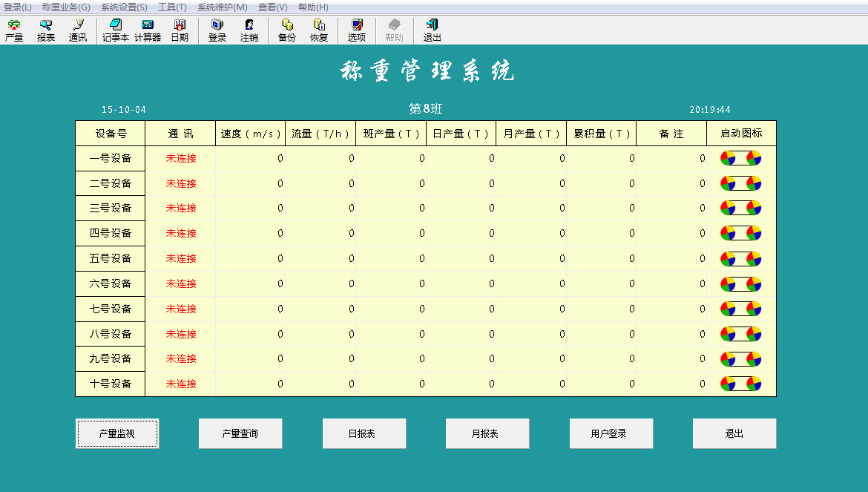Click the 产量 toolbar icon

click(x=14, y=30)
